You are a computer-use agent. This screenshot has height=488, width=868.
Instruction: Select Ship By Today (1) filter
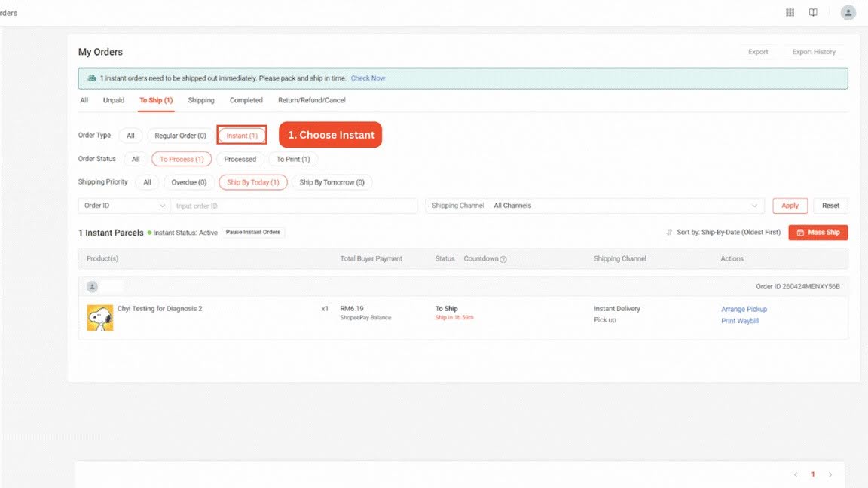pyautogui.click(x=253, y=182)
